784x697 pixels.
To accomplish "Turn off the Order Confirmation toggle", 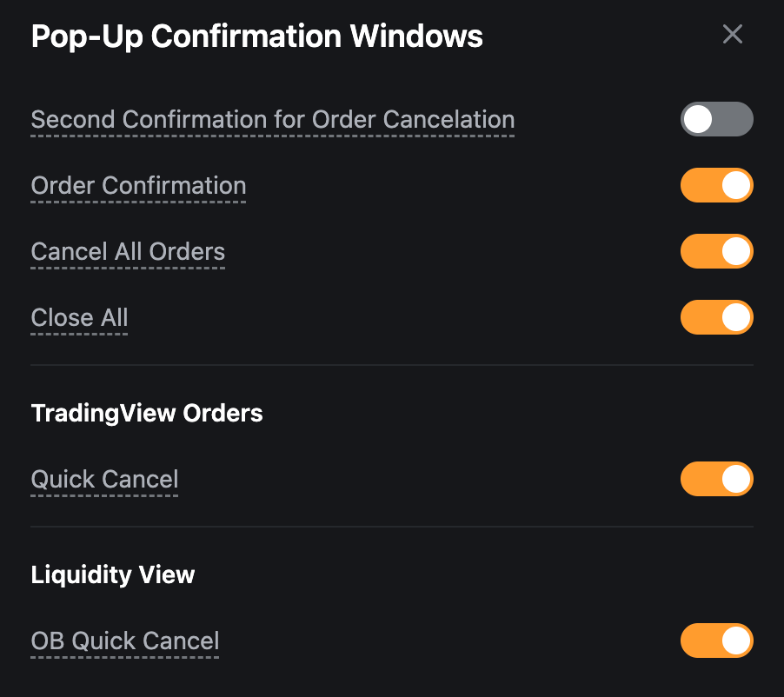I will [x=716, y=185].
